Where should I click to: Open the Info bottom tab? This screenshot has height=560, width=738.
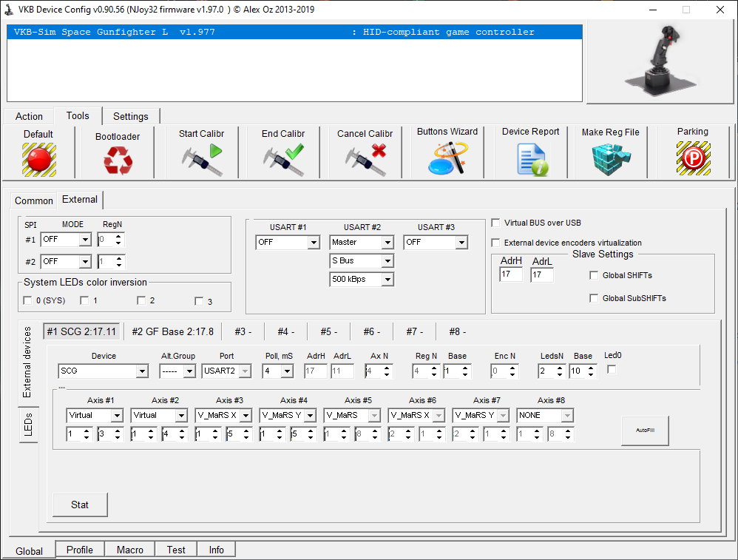[x=217, y=550]
